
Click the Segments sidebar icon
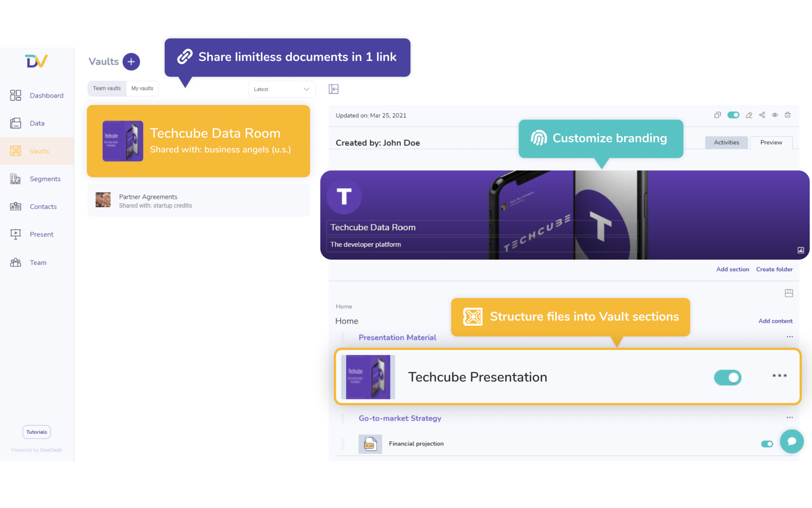pos(16,179)
